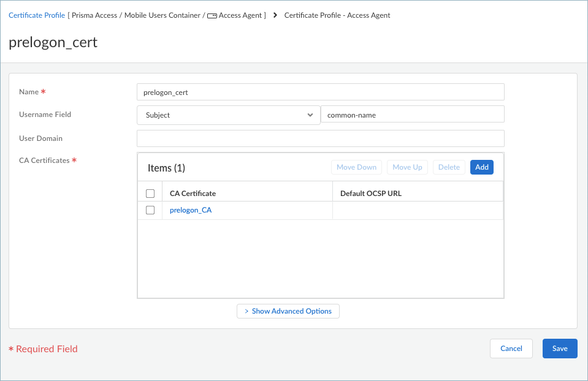Expand Show Advanced Options
588x381 pixels.
pyautogui.click(x=288, y=311)
